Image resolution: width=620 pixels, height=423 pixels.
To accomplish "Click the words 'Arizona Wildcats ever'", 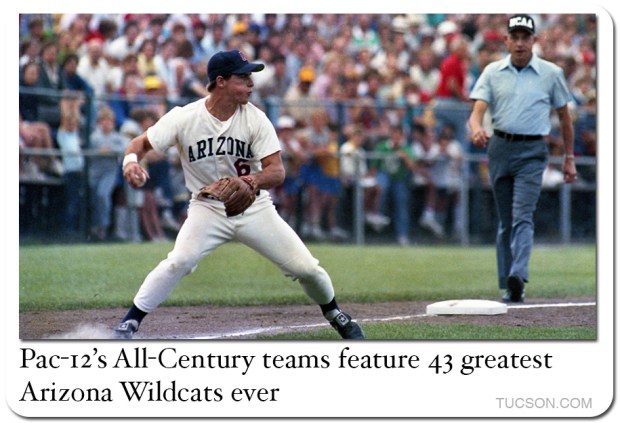I will pos(149,392).
